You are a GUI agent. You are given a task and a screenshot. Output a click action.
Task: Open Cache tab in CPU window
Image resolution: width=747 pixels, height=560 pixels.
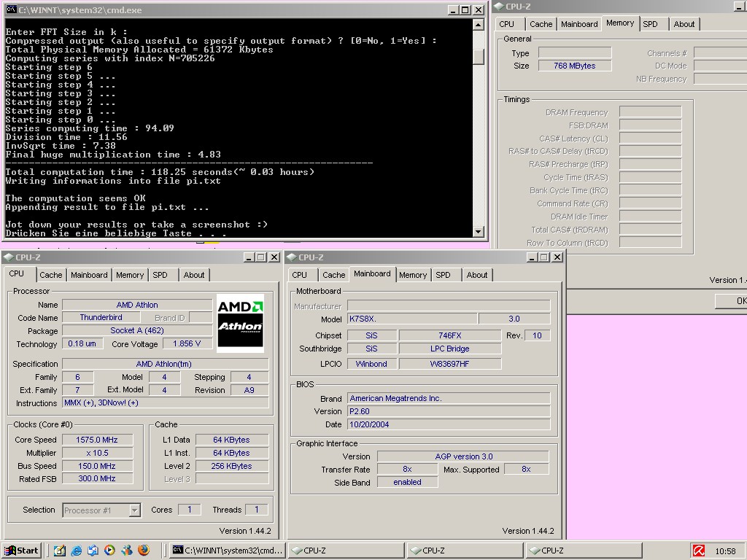click(x=50, y=275)
